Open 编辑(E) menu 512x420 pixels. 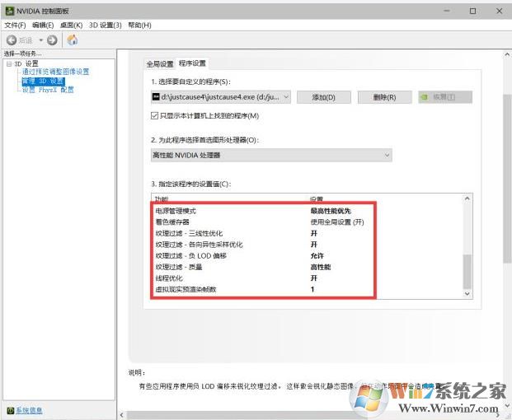[43, 25]
